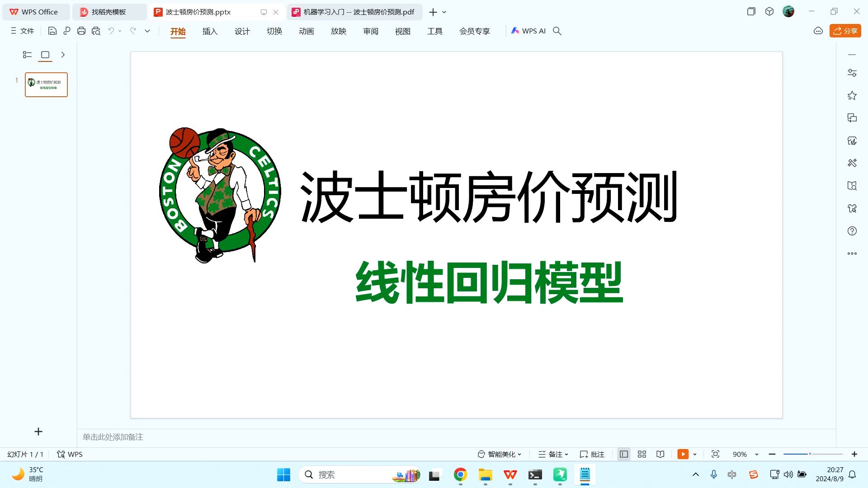Click the save icon in the quick toolbar
Viewport: 868px width, 488px height.
(x=52, y=31)
